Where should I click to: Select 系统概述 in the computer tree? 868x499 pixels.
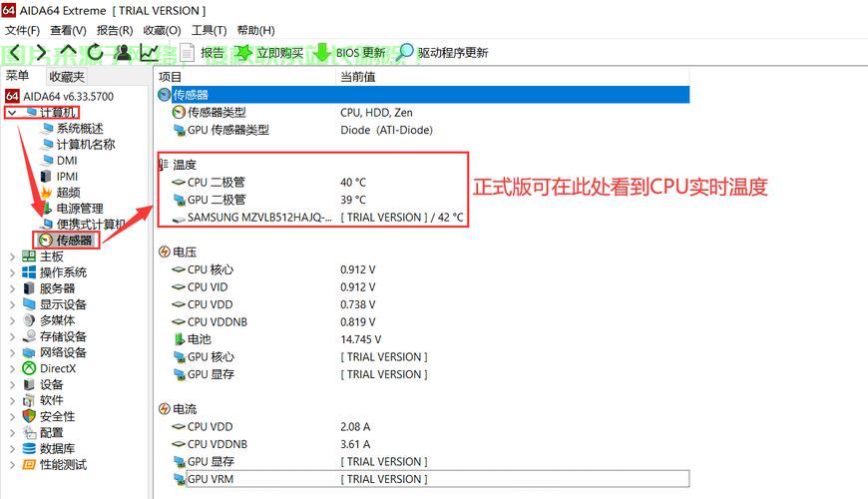pyautogui.click(x=79, y=129)
